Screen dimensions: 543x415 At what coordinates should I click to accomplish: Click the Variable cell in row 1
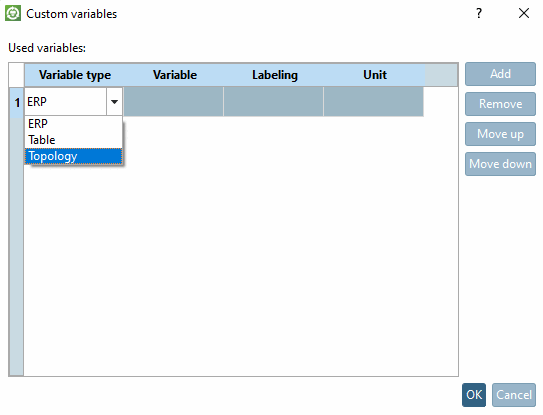point(173,101)
